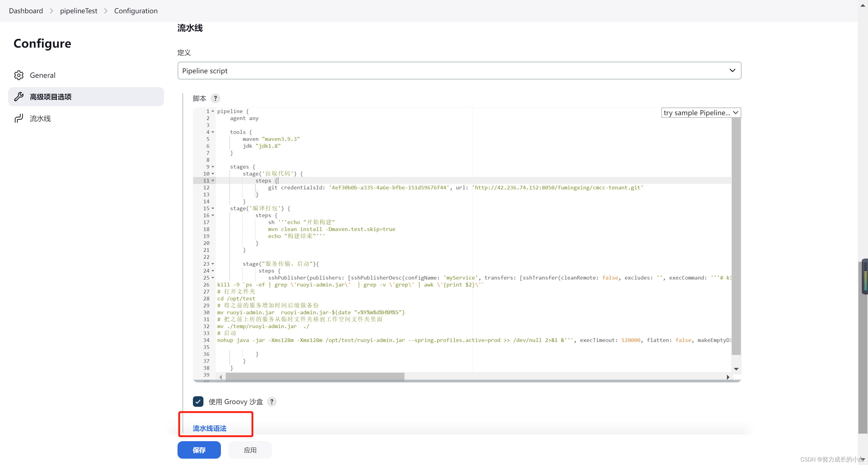Select General in the sidebar

coord(86,75)
